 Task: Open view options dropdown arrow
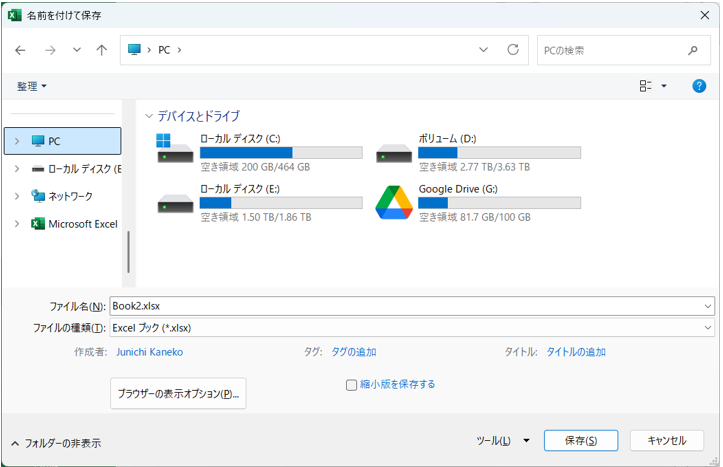pos(664,86)
